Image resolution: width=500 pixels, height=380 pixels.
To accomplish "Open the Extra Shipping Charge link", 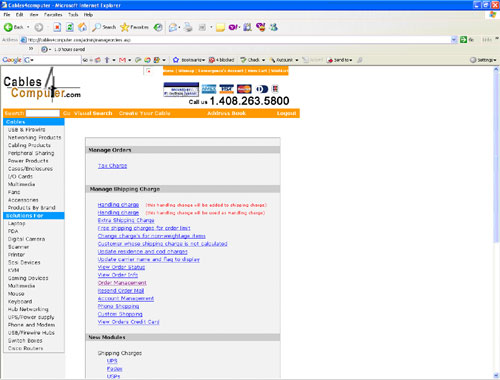I will click(x=126, y=220).
